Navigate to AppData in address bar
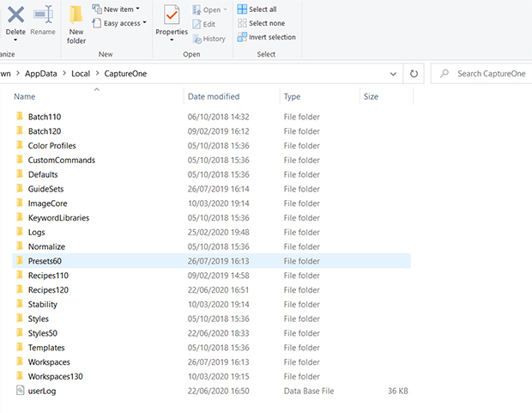The height and width of the screenshot is (413, 532). pyautogui.click(x=40, y=74)
